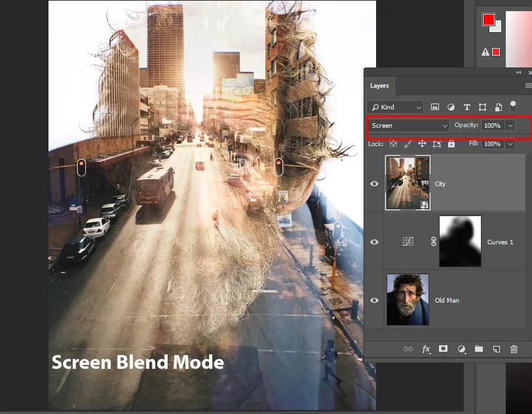Image resolution: width=532 pixels, height=414 pixels.
Task: Open the Screen blend mode dropdown
Action: coord(409,126)
